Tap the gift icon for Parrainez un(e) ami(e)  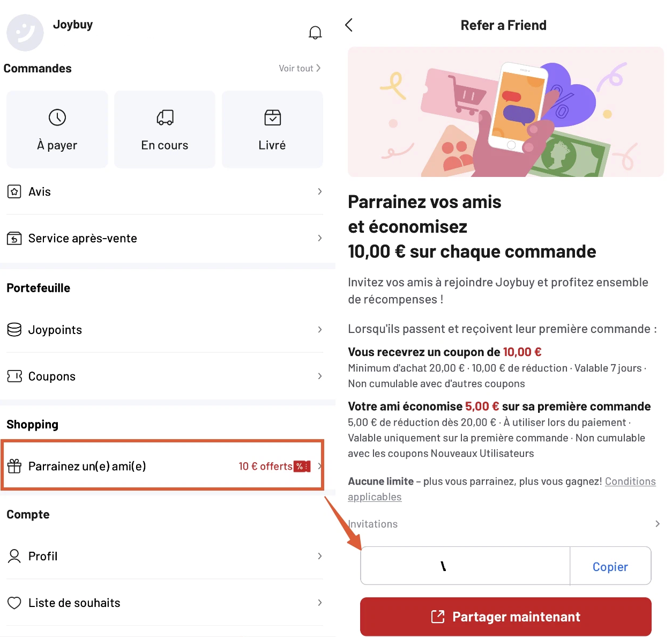[14, 466]
